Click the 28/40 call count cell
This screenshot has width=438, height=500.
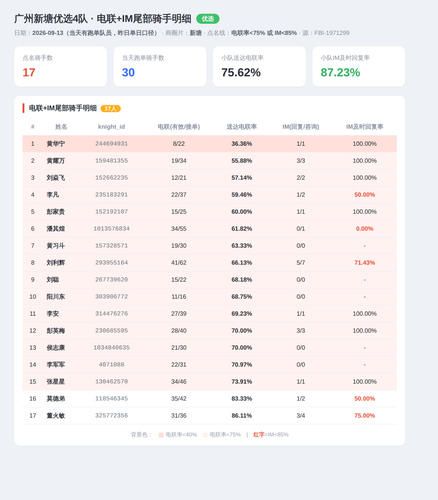click(179, 331)
